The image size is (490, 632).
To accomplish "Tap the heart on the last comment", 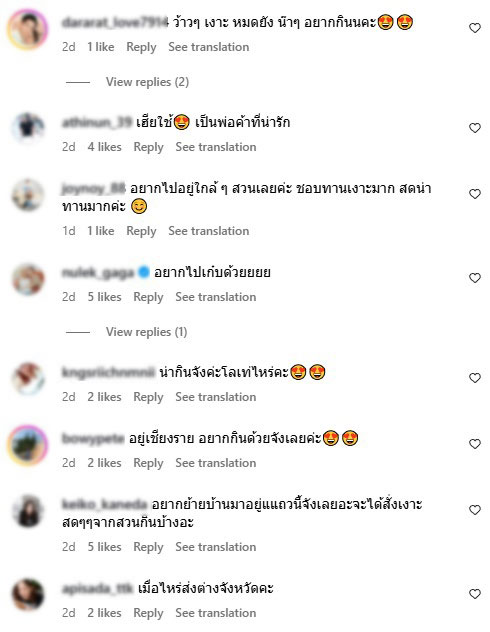I will tap(475, 594).
